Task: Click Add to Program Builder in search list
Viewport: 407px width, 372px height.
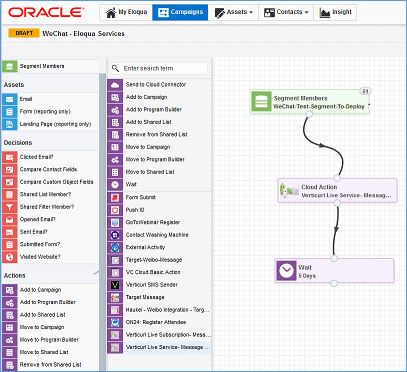Action: [x=159, y=110]
